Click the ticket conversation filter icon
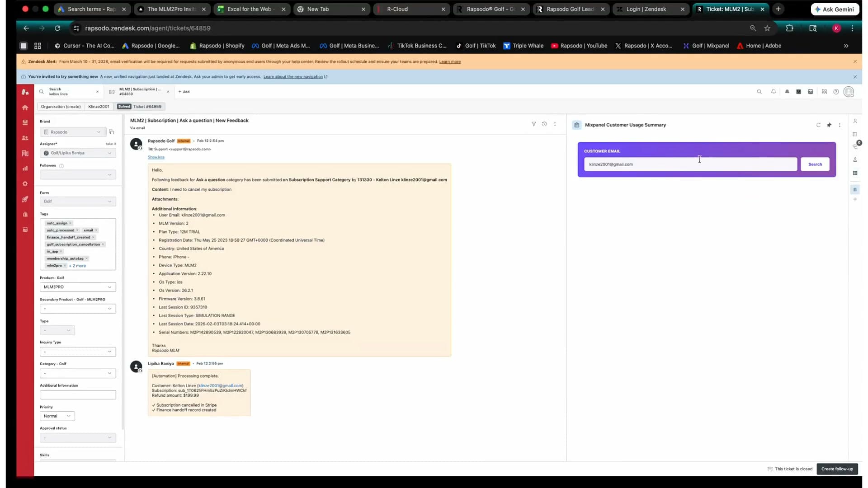 coord(533,124)
